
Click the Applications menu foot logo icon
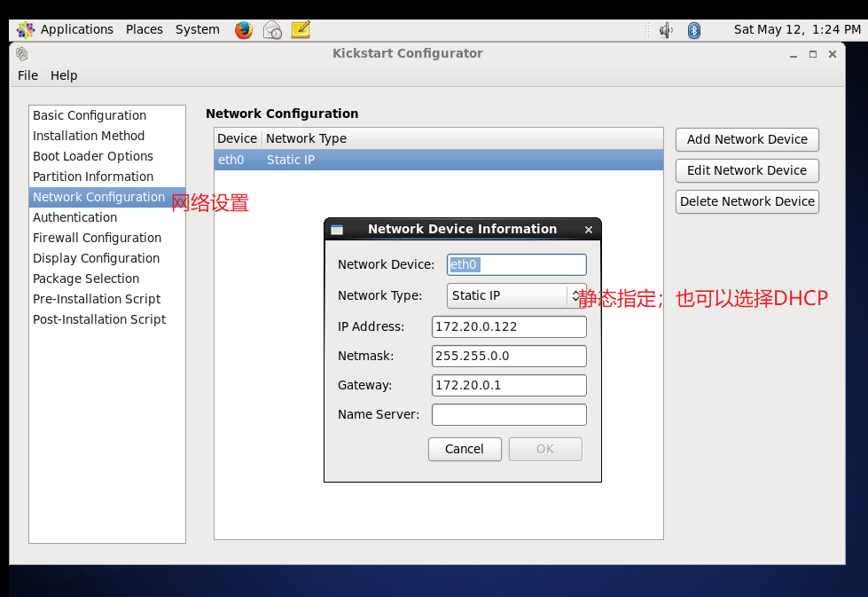(x=26, y=30)
